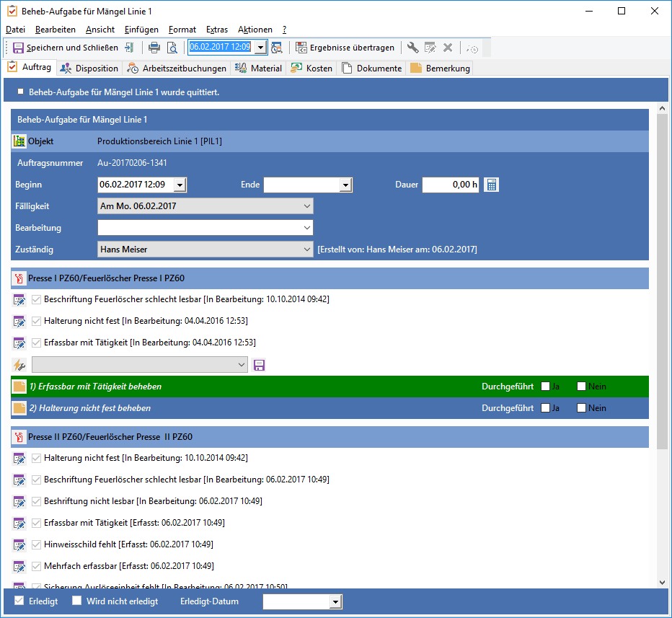Toggle checkbox for Beschriftung Feuerlöscher 06.02.2017
The height and width of the screenshot is (618, 672).
pos(37,480)
